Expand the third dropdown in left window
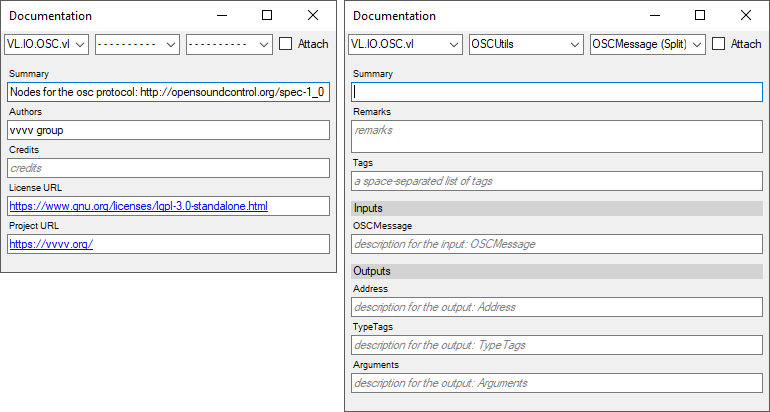The image size is (770, 412). pyautogui.click(x=229, y=44)
